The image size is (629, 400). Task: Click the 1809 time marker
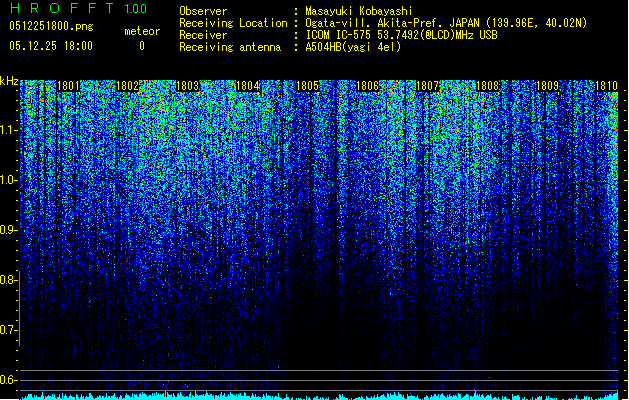tap(548, 86)
